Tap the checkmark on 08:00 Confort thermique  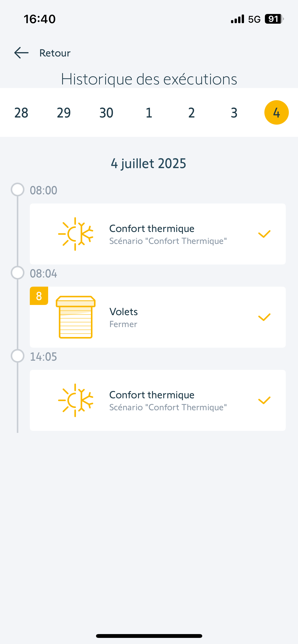click(264, 234)
